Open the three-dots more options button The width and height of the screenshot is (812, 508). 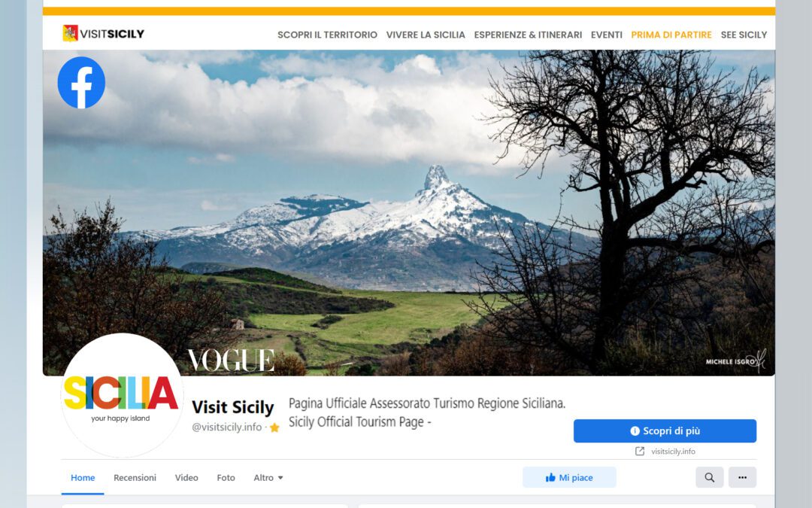click(742, 477)
